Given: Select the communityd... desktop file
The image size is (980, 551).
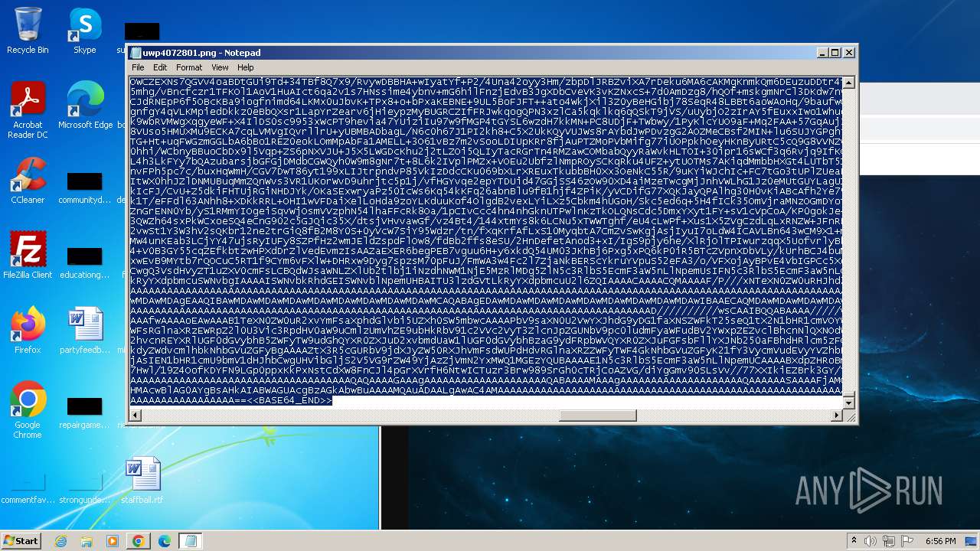Looking at the screenshot, I should coord(85,189).
